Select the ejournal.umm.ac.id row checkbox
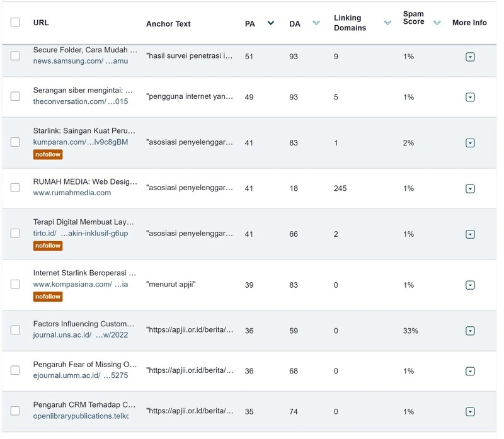This screenshot has height=439, width=504. pos(15,370)
